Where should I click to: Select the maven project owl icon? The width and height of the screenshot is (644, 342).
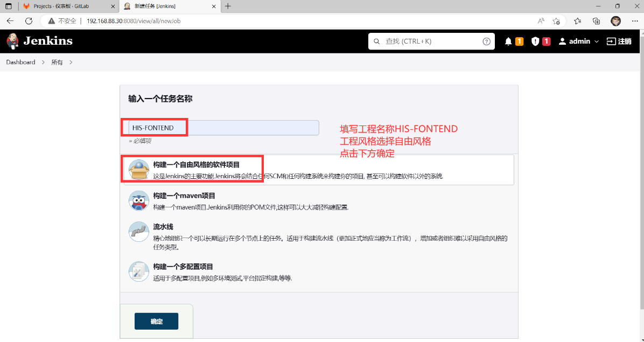coord(139,201)
